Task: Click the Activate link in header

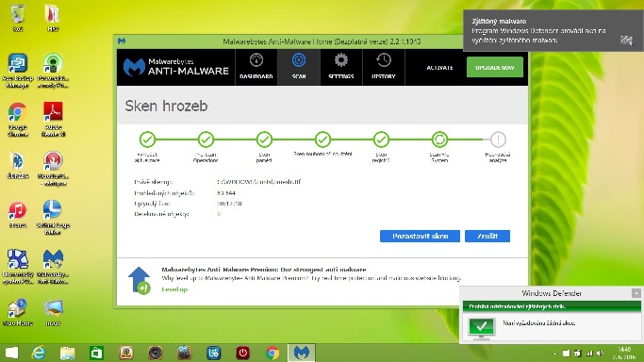Action: (x=439, y=68)
